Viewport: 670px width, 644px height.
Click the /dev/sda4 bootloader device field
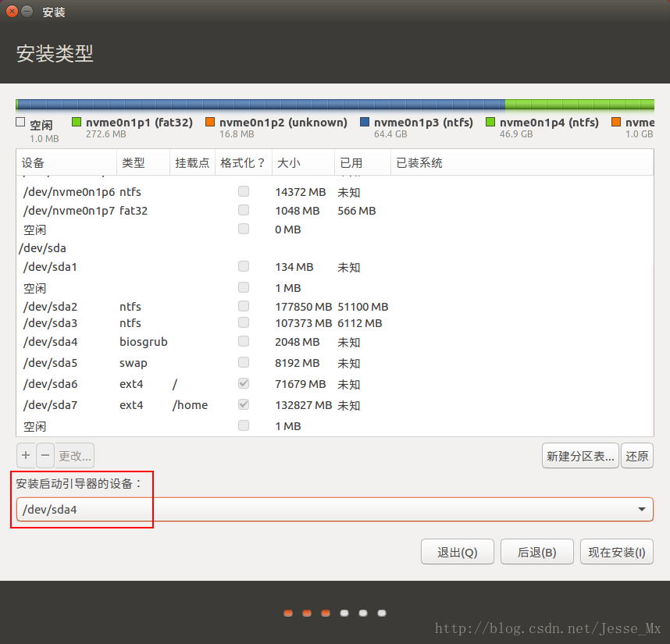click(334, 509)
